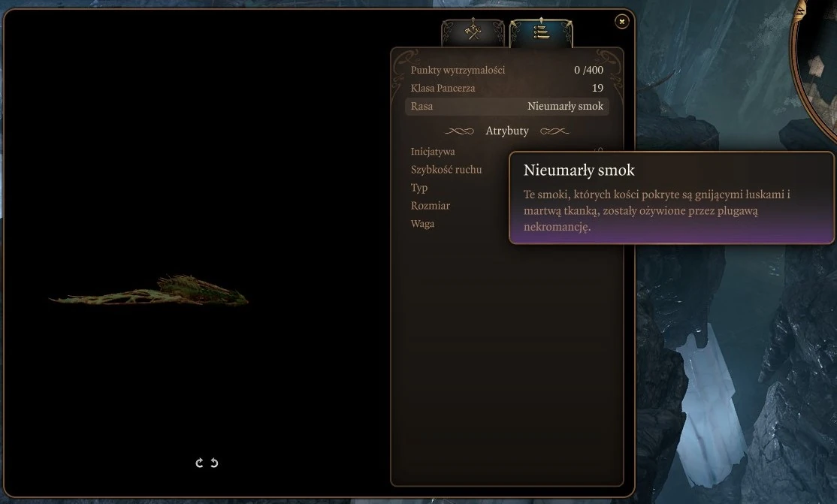Viewport: 837px width, 504px height.
Task: Switch to the list details tab
Action: (x=541, y=32)
